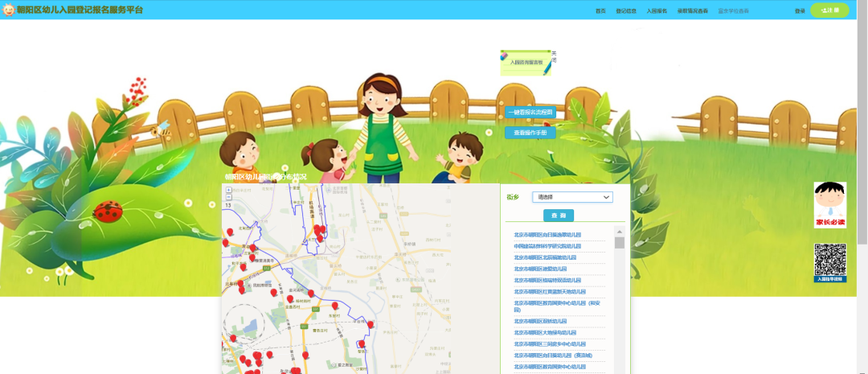The height and width of the screenshot is (374, 868).
Task: Close the message board widget via 关闭
Action: [554, 56]
